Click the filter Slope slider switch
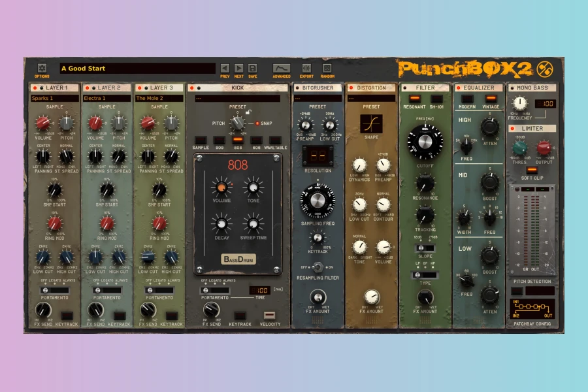This screenshot has width=588, height=392. point(425,248)
